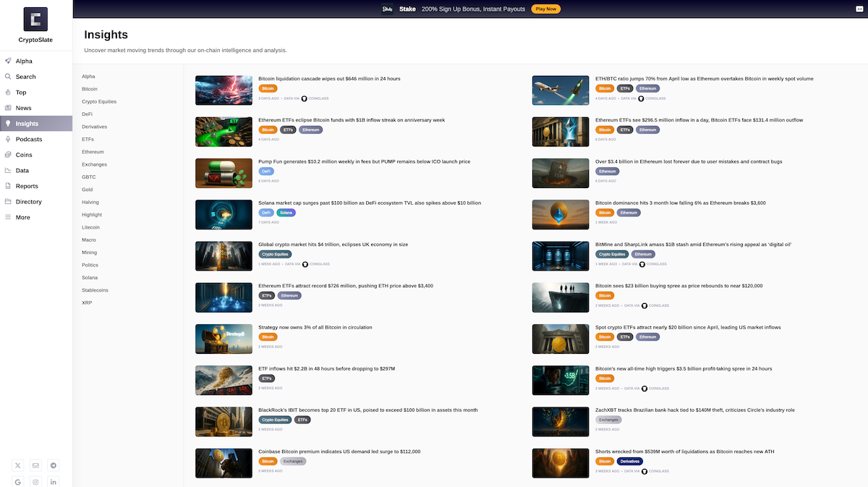Expand the More menu in the sidebar

click(x=23, y=217)
